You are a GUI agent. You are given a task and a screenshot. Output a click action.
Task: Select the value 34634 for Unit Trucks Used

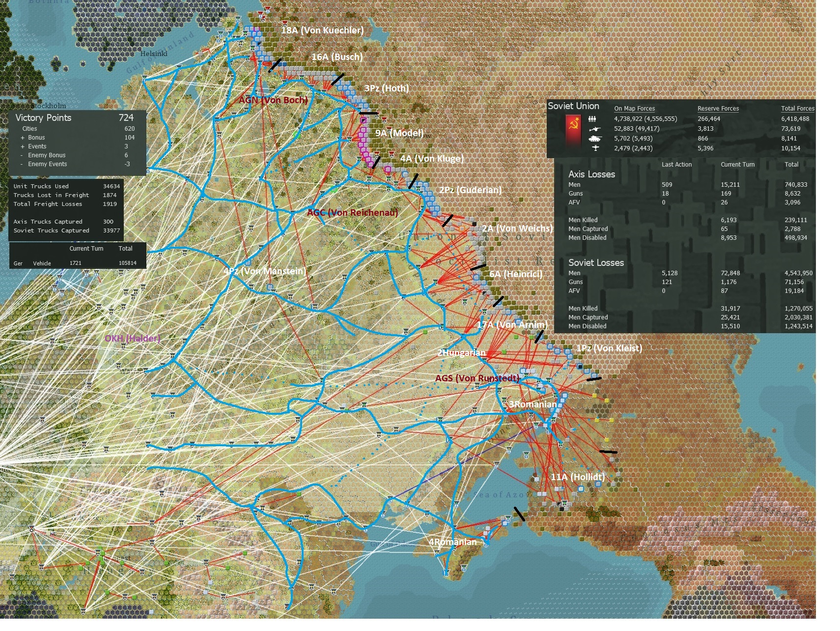click(x=112, y=186)
